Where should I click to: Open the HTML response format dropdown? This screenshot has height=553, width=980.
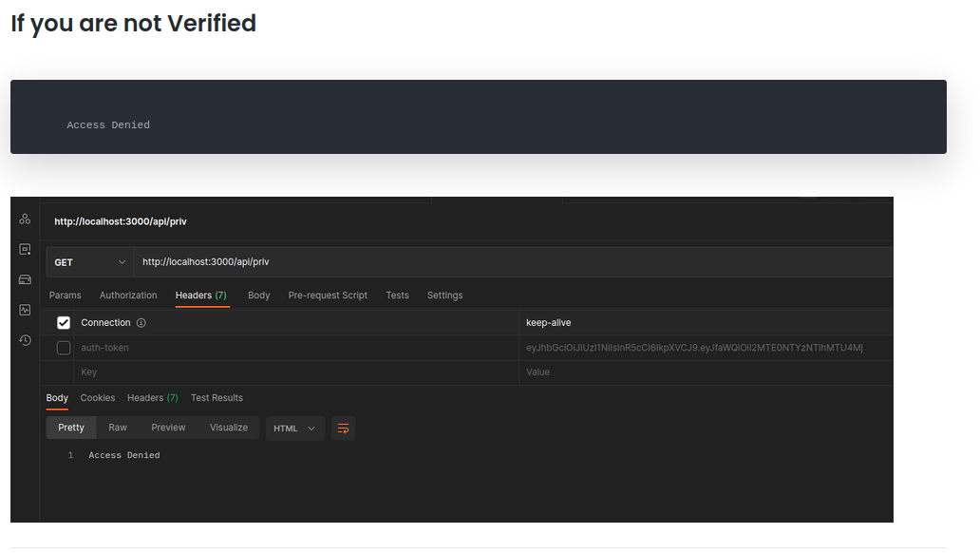294,428
